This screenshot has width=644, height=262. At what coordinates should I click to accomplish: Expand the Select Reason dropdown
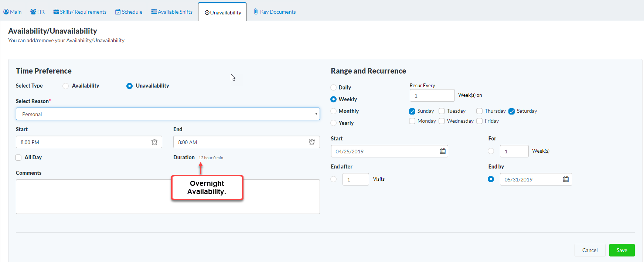[x=168, y=114]
